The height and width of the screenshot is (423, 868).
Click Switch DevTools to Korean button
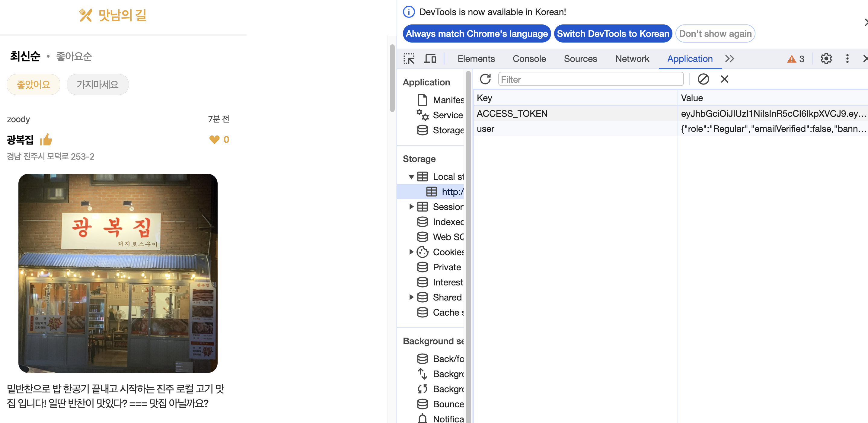613,34
